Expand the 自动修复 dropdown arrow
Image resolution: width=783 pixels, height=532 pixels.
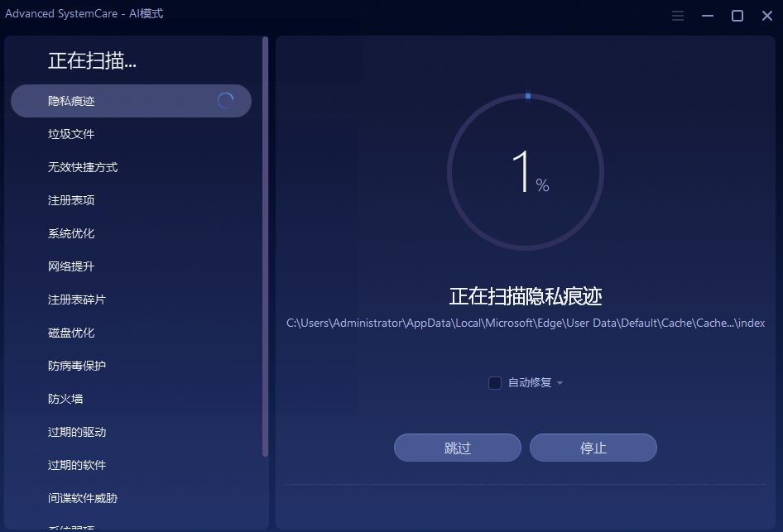coord(560,383)
